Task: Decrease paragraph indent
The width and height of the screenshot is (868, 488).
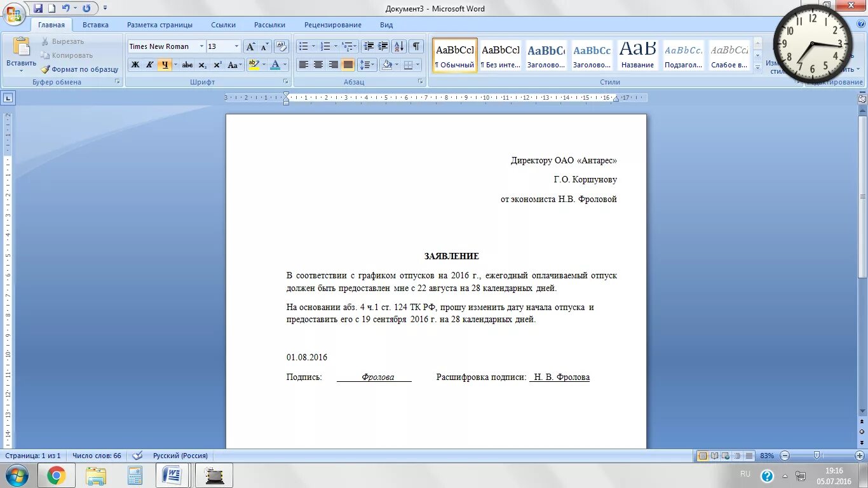Action: [x=369, y=46]
